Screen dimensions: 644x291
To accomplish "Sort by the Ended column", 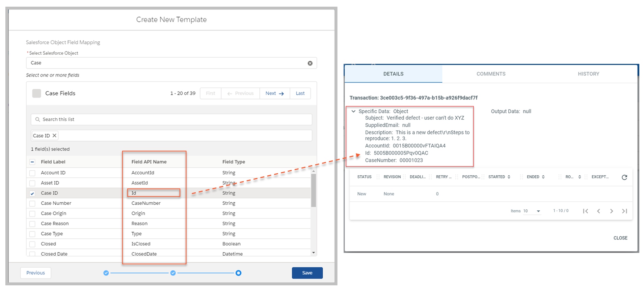I will [x=543, y=177].
